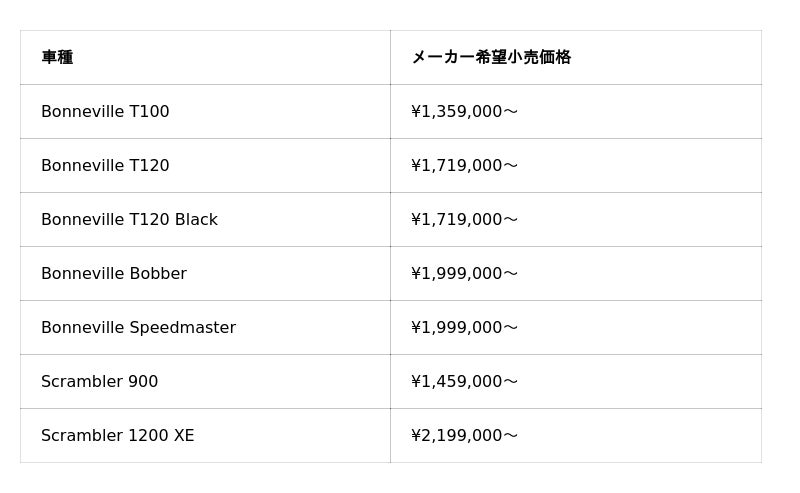Click the T100 text in the first model row
The width and height of the screenshot is (800, 493).
point(150,112)
